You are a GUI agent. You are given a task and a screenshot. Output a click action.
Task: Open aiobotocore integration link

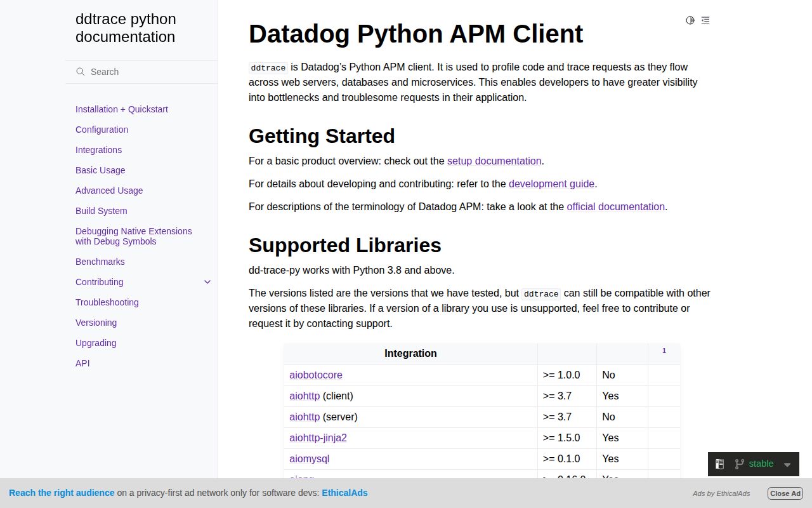click(316, 375)
